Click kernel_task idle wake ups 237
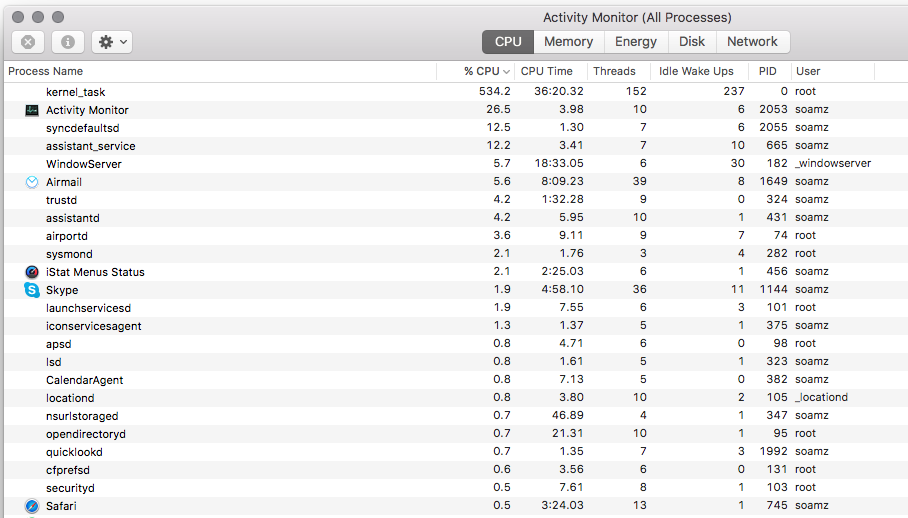The width and height of the screenshot is (908, 518). 734,91
